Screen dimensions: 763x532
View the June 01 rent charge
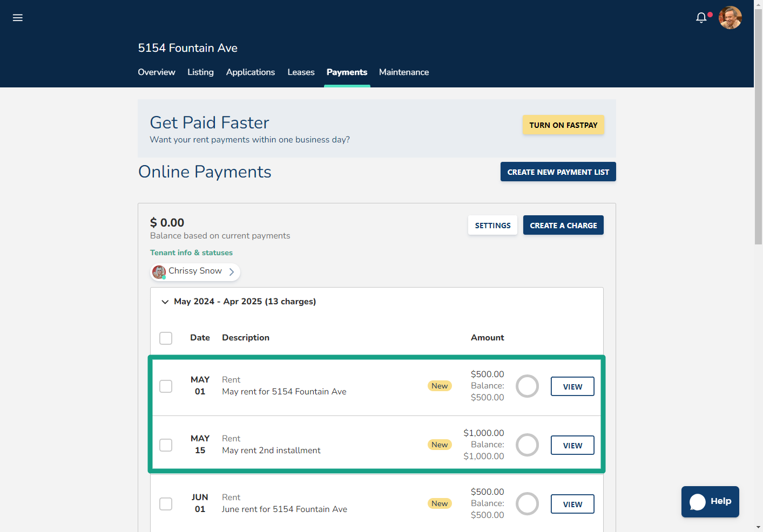click(572, 504)
